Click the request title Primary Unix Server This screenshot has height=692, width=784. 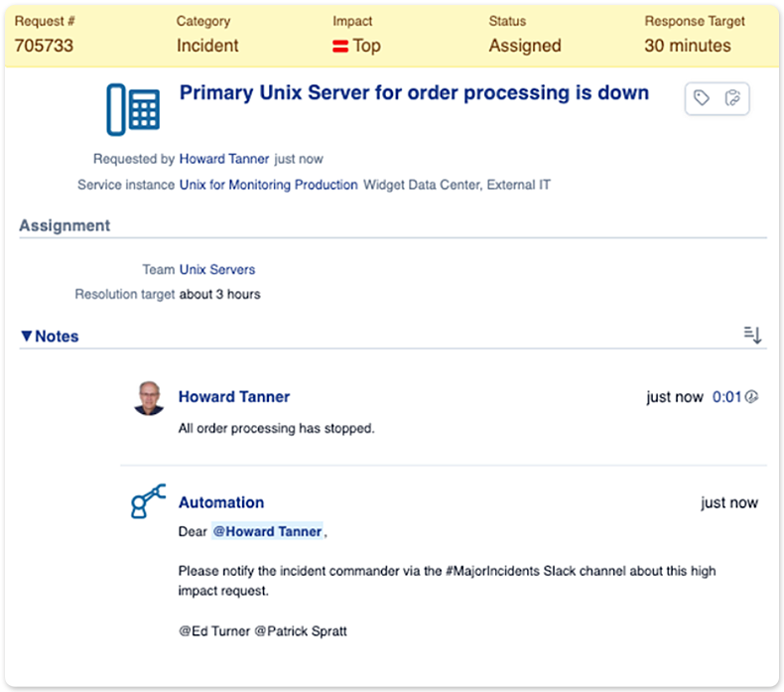click(x=414, y=92)
